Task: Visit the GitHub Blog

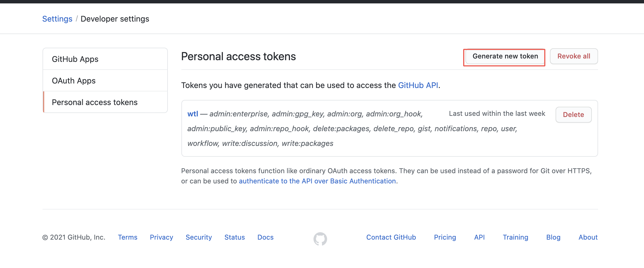Action: click(553, 237)
